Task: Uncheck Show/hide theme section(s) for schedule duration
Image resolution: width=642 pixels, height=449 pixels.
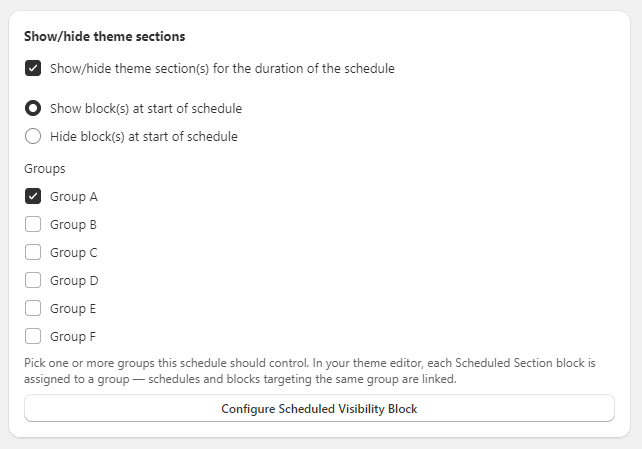Action: [33, 68]
